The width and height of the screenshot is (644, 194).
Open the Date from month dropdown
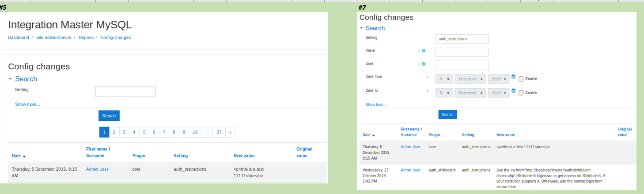click(470, 79)
